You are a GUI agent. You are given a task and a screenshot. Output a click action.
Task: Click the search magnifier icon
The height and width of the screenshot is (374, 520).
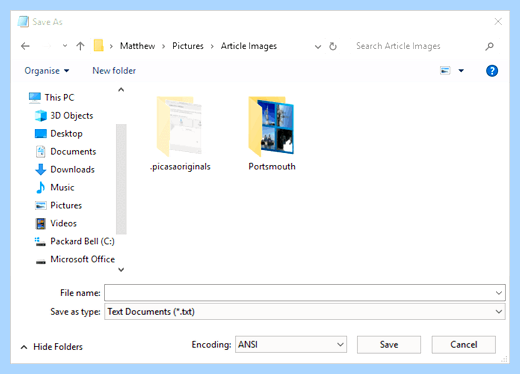[489, 46]
